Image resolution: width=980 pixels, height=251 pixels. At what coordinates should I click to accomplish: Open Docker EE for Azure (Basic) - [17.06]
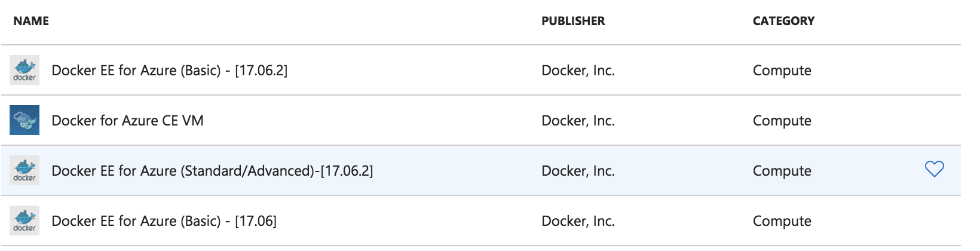coord(164,221)
